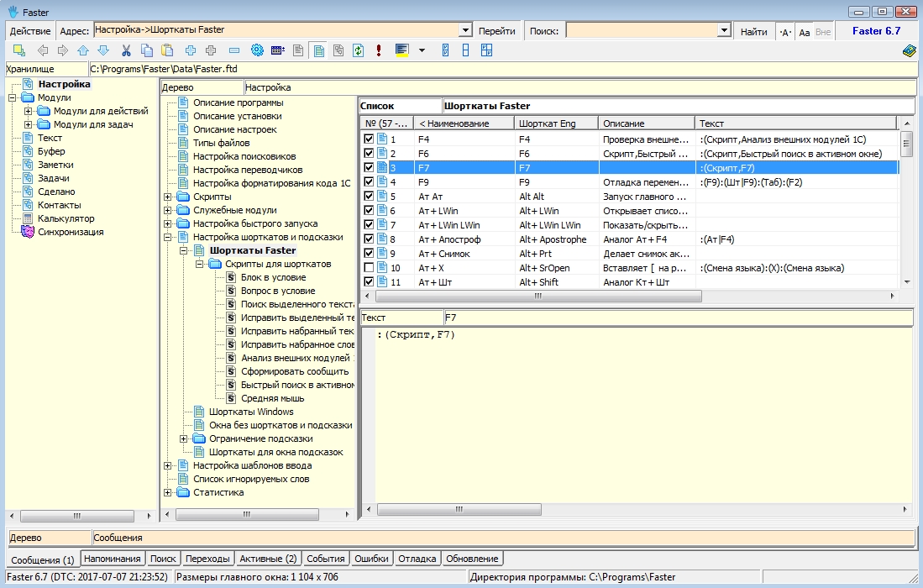Open the dropdown arrow beside the highlight icon
Viewport: 923px width, 588px height.
[422, 50]
